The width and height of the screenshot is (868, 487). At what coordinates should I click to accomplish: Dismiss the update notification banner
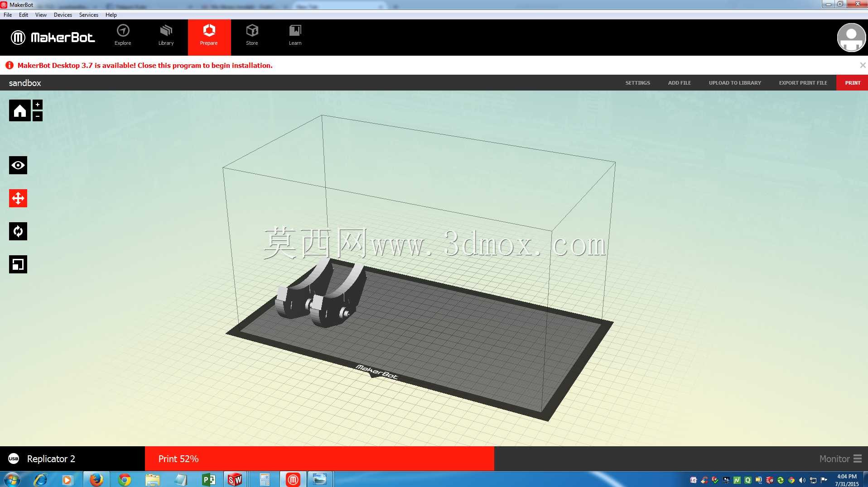point(863,65)
